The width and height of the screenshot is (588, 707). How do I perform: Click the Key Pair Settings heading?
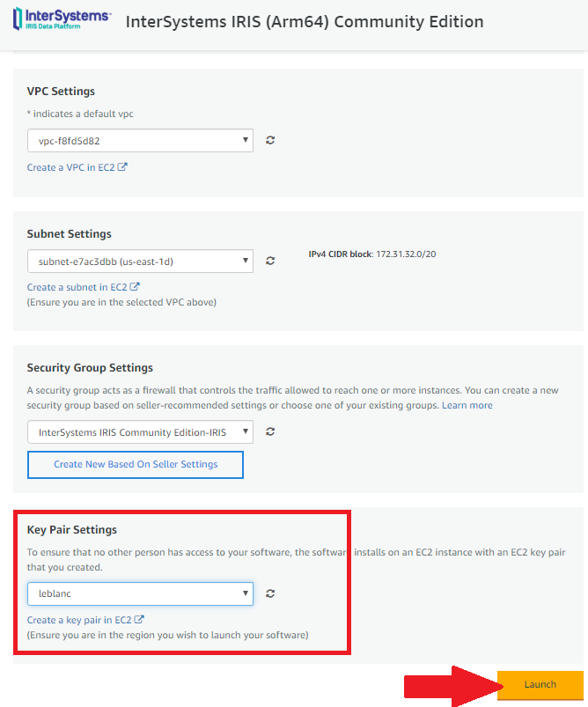point(71,529)
